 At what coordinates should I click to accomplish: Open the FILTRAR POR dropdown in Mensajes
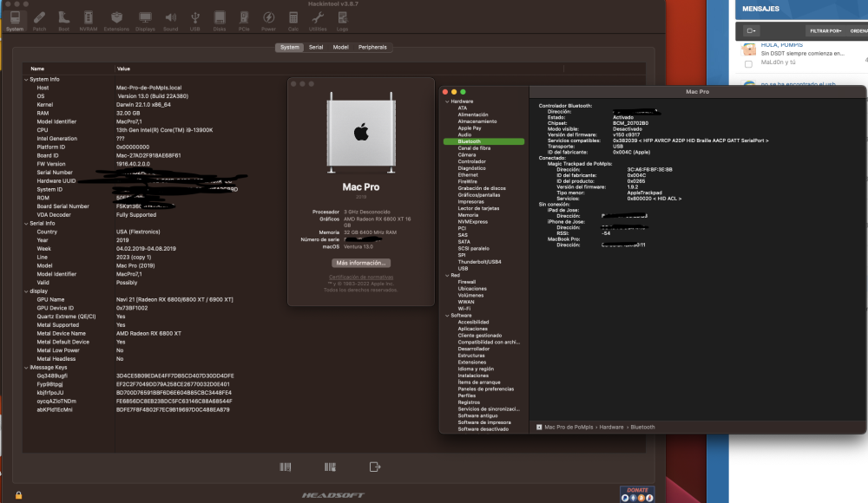click(x=825, y=31)
